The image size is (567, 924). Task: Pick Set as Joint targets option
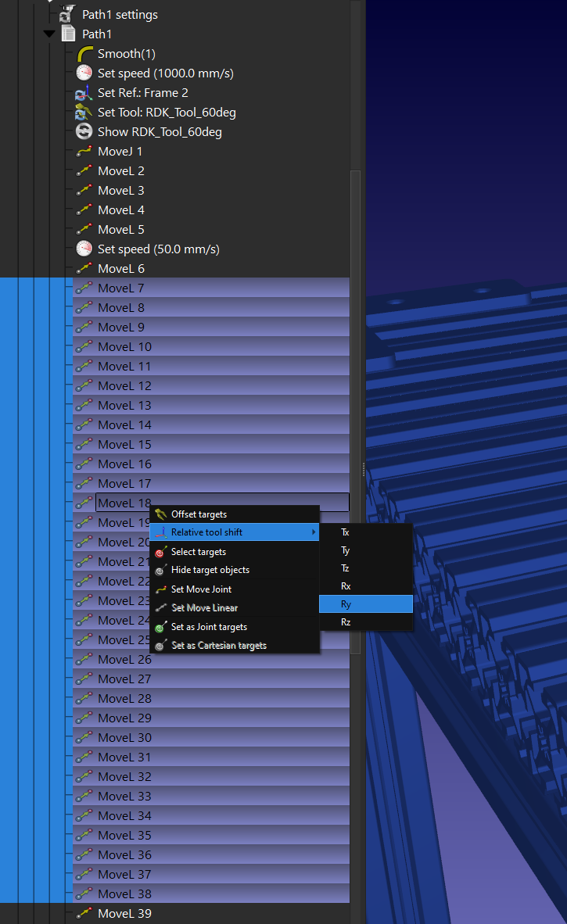tap(209, 627)
